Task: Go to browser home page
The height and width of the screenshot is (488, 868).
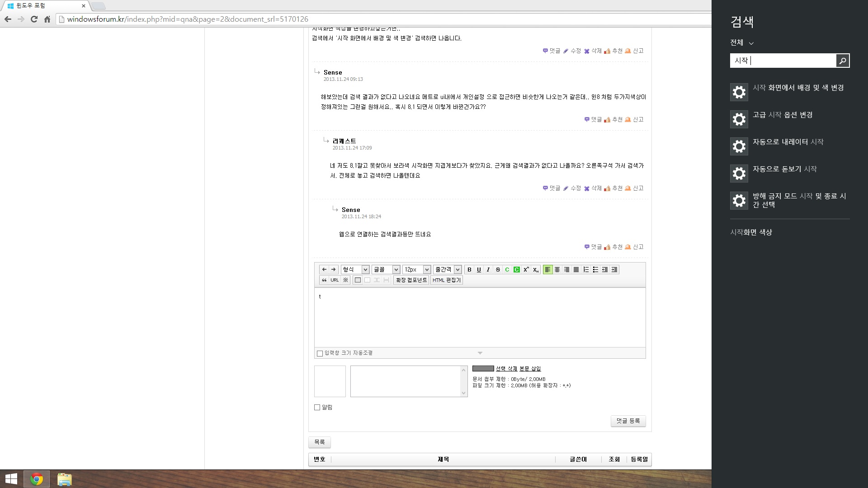Action: 47,19
